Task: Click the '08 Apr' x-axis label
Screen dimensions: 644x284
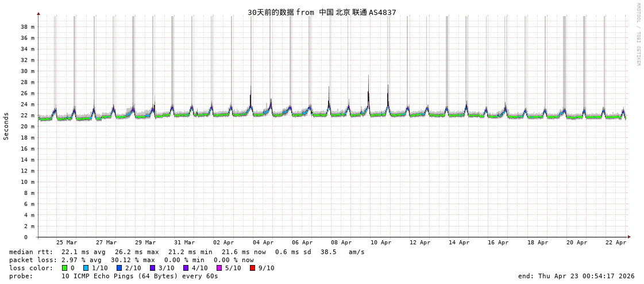Action: 341,243
